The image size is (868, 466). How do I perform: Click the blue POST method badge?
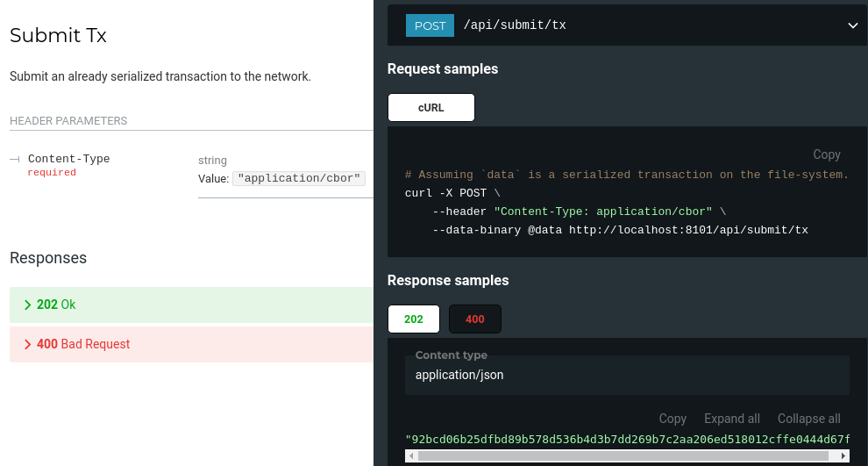430,25
